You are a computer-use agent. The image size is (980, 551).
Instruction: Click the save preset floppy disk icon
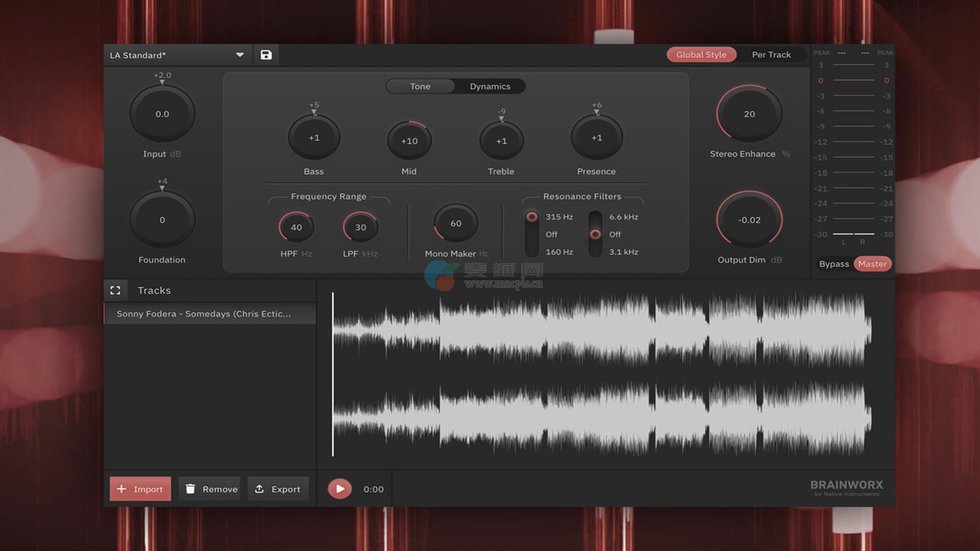pyautogui.click(x=266, y=55)
